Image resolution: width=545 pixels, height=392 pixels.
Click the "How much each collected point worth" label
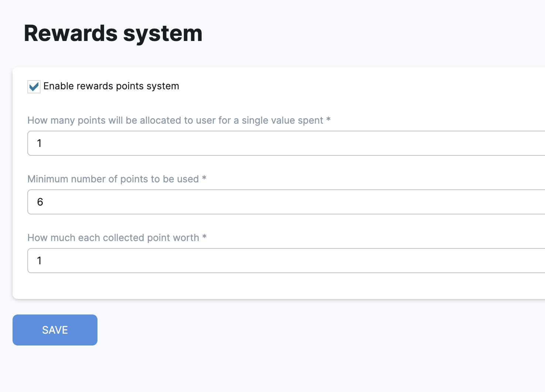point(113,238)
